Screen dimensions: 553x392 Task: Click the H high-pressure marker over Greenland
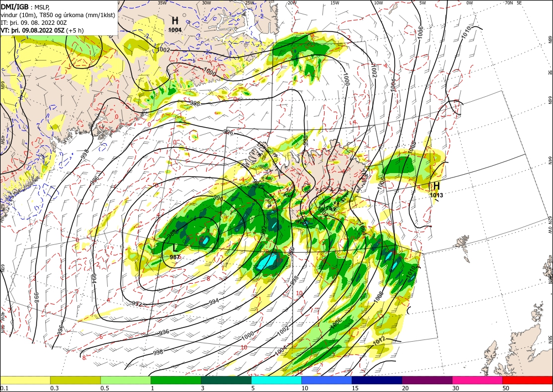click(175, 20)
